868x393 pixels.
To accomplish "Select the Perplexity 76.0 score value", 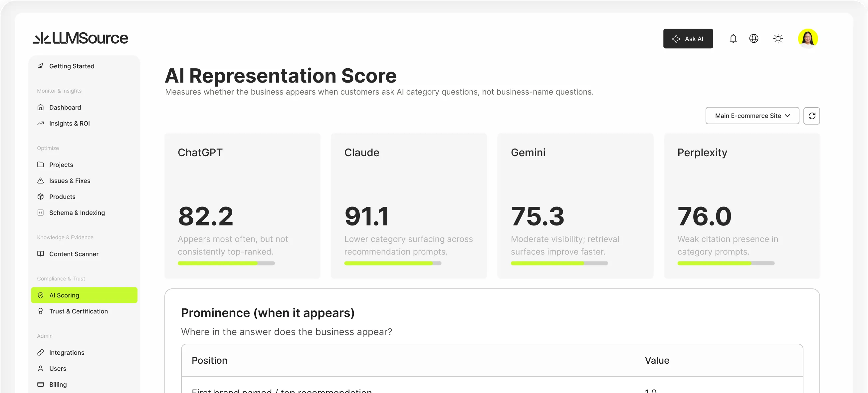I will click(704, 216).
